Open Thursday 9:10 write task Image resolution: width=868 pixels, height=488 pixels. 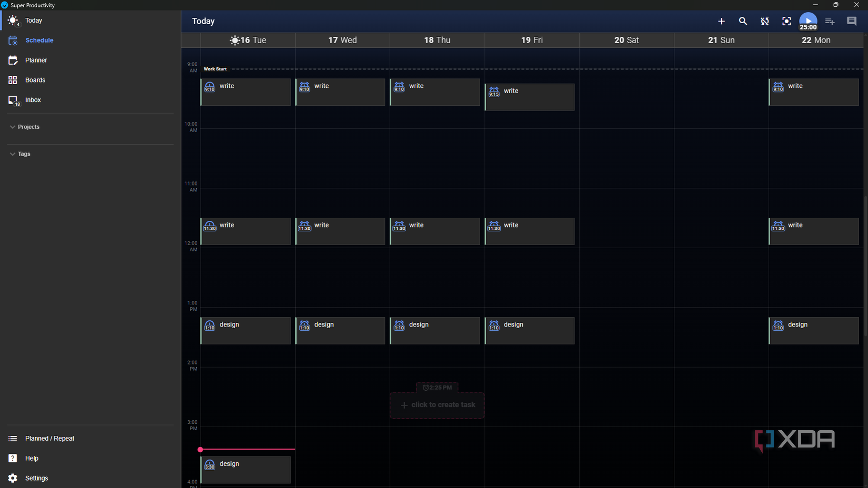[x=435, y=92]
